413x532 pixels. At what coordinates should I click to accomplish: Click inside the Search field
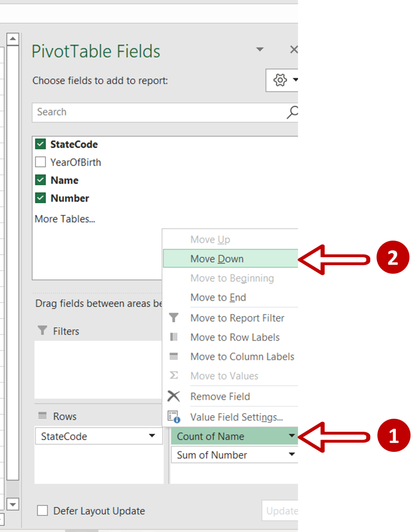tap(139, 112)
